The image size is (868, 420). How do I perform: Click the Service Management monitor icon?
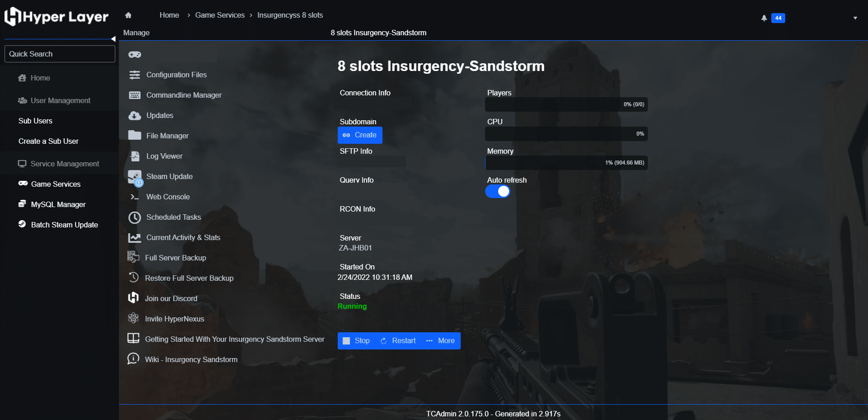point(22,164)
